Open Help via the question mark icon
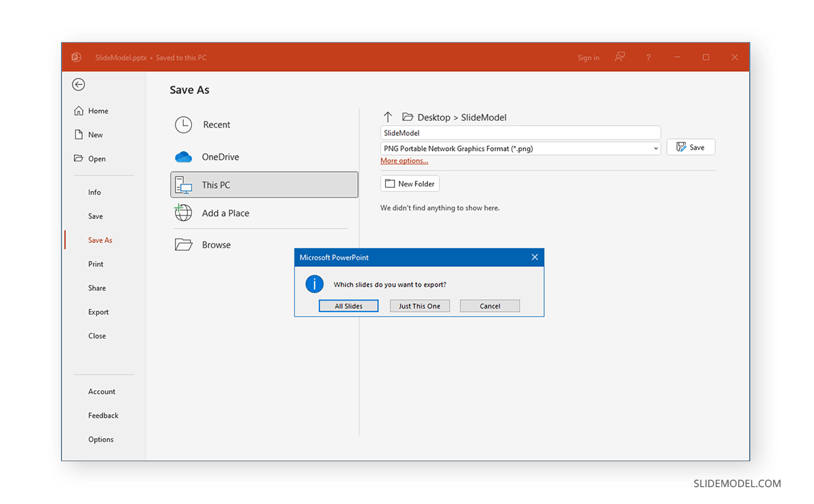 (x=648, y=58)
